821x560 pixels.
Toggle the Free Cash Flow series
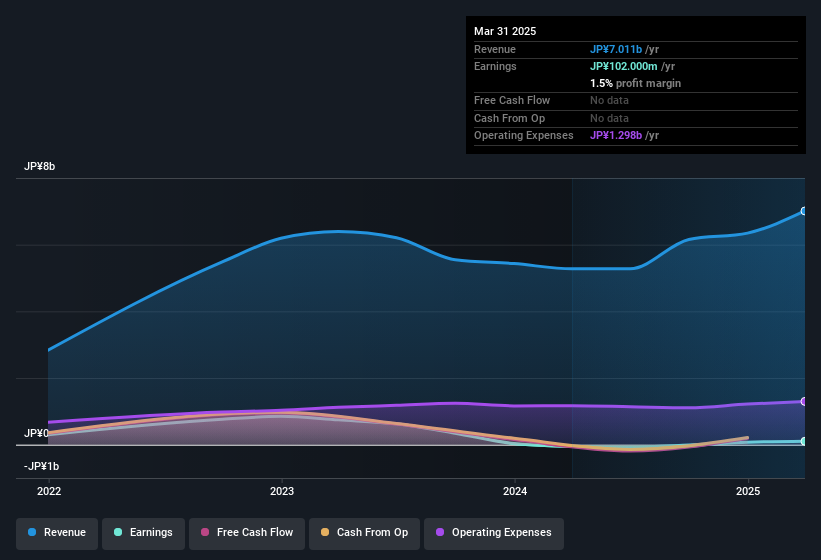click(247, 533)
